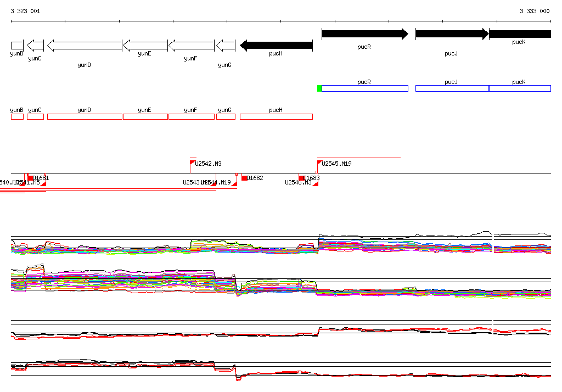Image resolution: width=562 pixels, height=392 pixels.
Task: Click the blue pucJ annotation box
Action: [x=452, y=88]
